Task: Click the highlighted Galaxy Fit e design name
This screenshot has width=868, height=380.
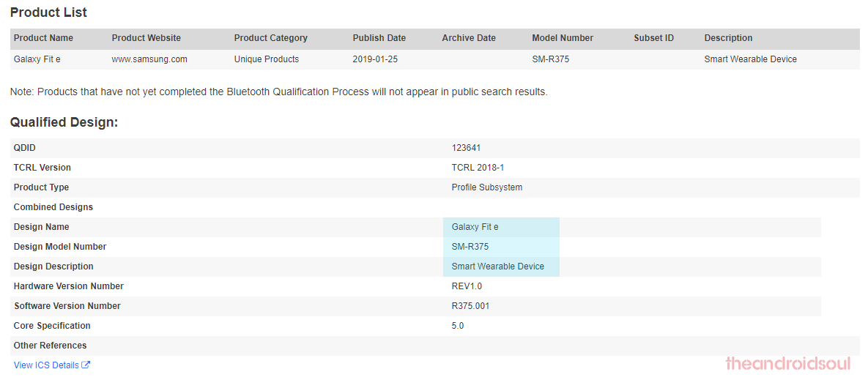Action: point(475,227)
